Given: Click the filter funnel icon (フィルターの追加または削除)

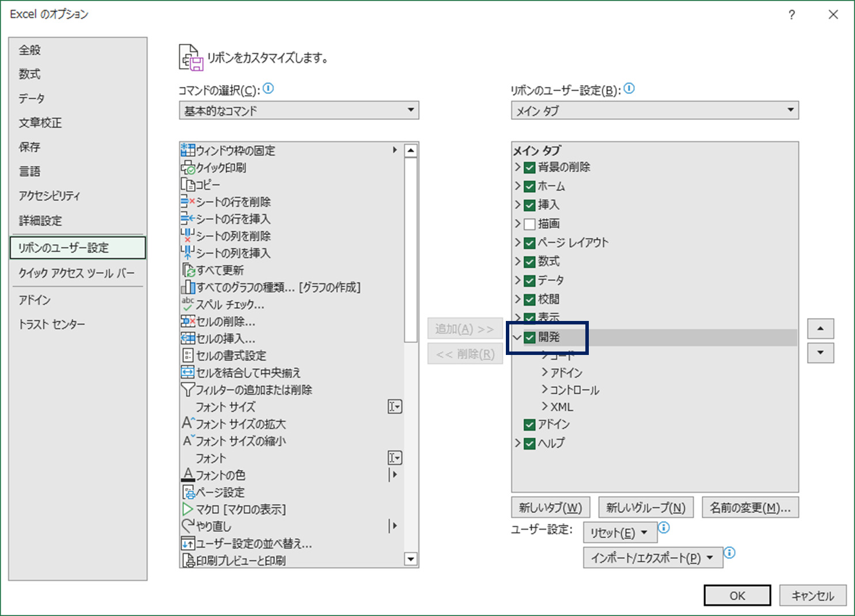Looking at the screenshot, I should coord(188,390).
